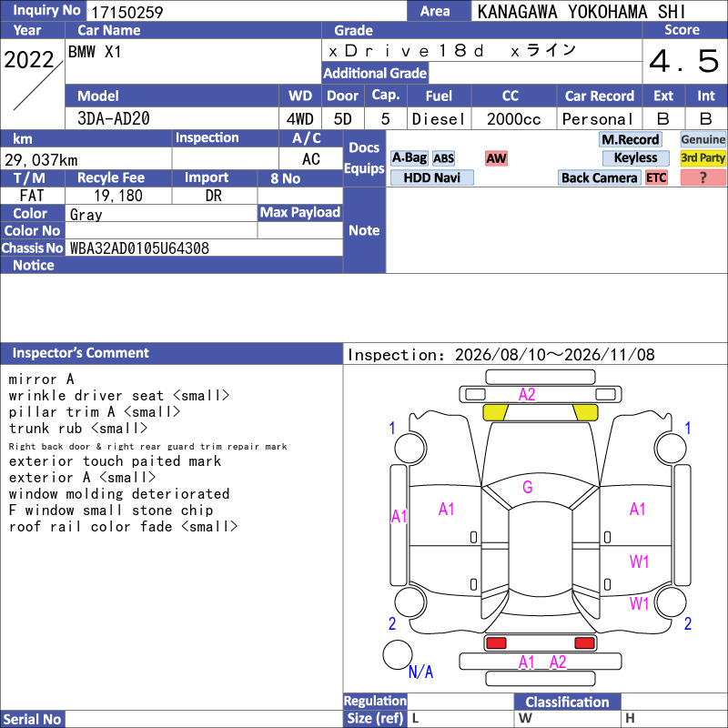Click the Genuine legend badge
The image size is (728, 728).
coord(703,139)
